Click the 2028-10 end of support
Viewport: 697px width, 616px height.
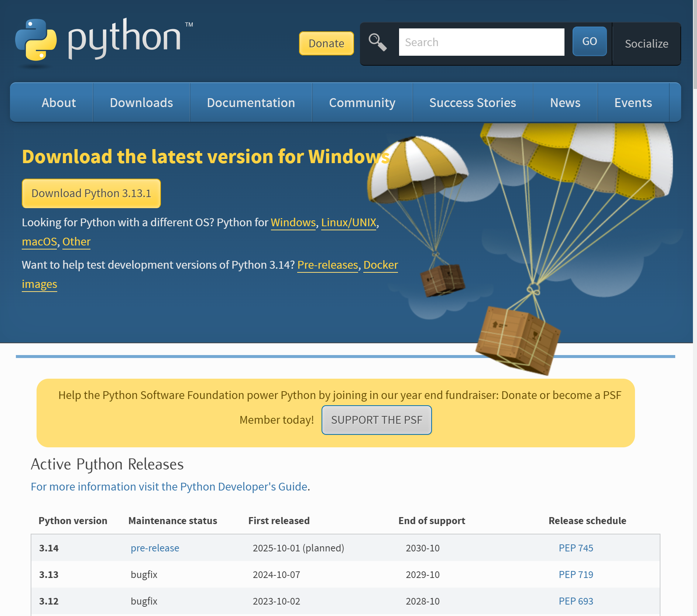coord(423,601)
